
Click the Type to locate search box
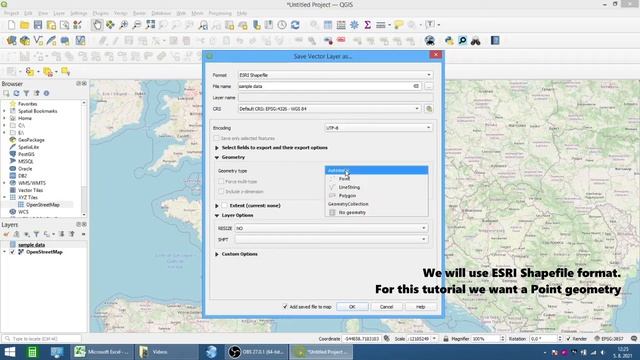(x=42, y=339)
